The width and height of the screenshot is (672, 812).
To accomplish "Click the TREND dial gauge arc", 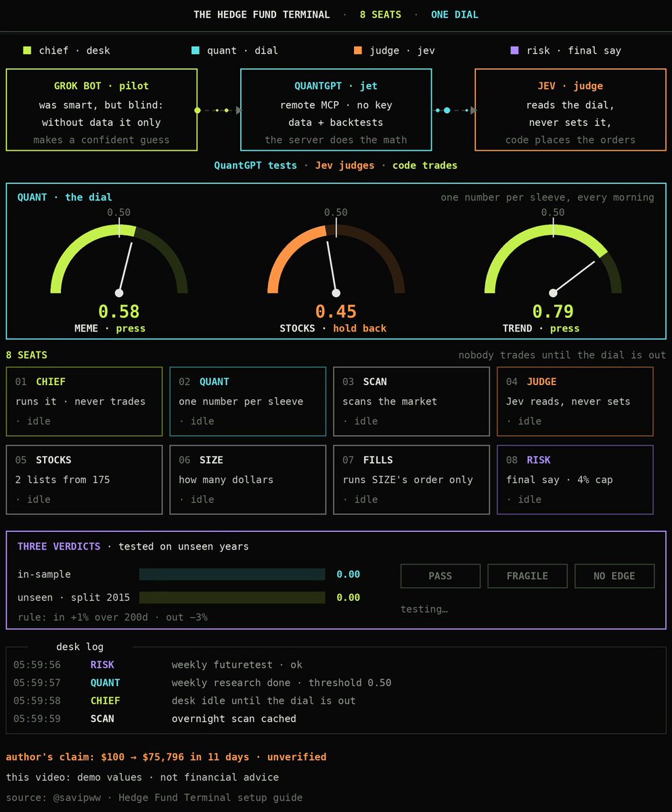I will pyautogui.click(x=553, y=259).
